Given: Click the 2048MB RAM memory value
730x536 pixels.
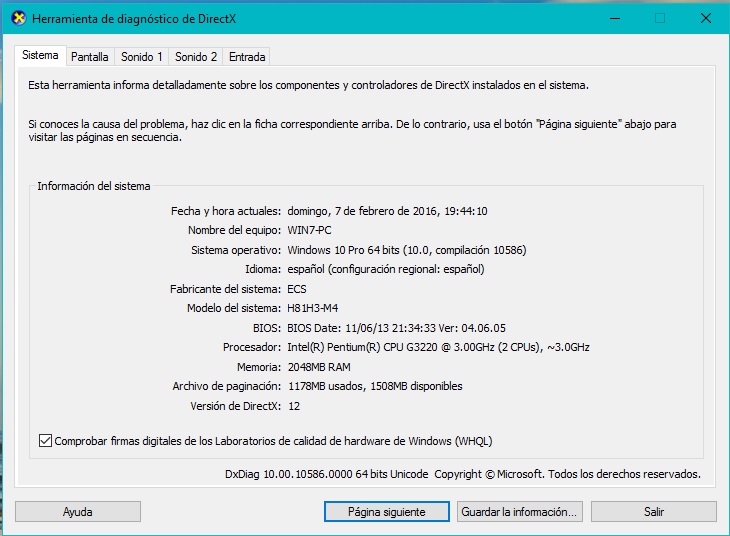Looking at the screenshot, I should click(x=319, y=367).
